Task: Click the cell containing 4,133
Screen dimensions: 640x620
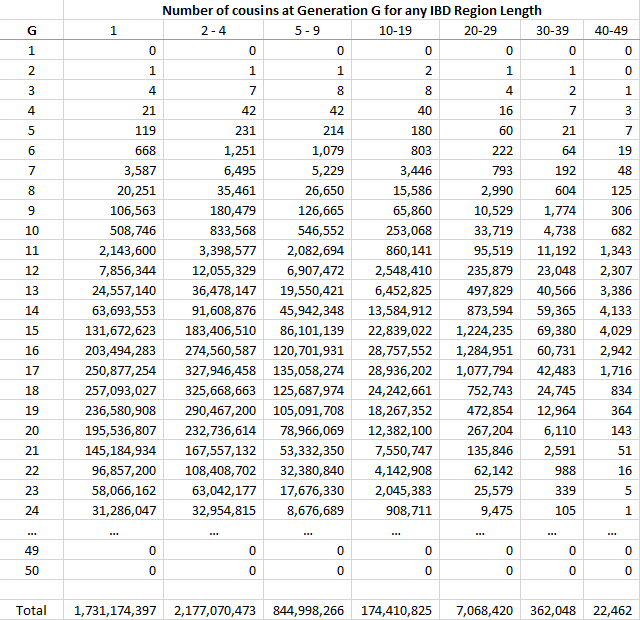Action: click(611, 310)
